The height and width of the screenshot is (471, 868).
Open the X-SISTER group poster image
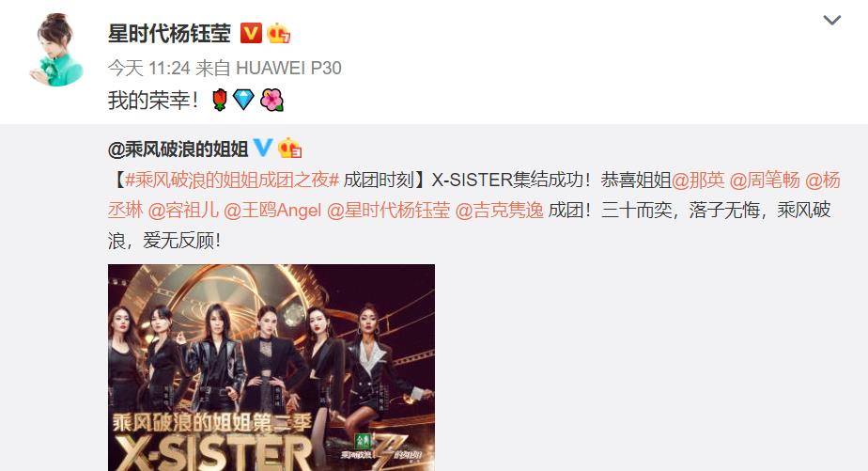point(271,368)
